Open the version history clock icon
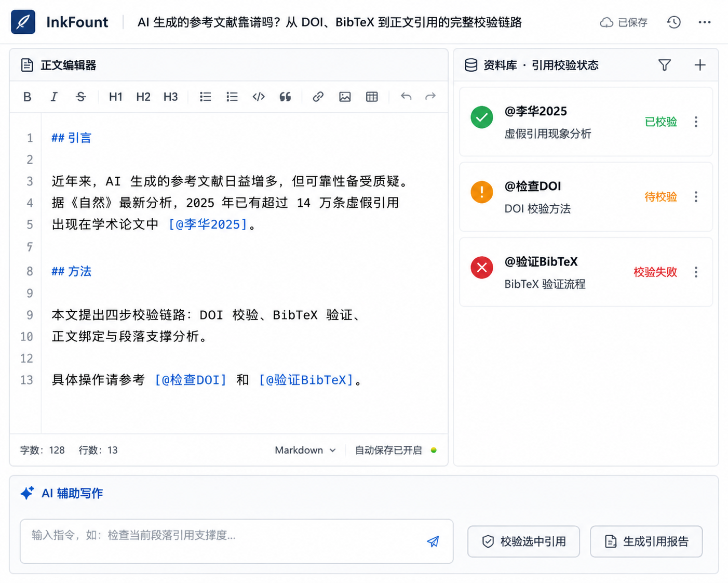 click(673, 22)
